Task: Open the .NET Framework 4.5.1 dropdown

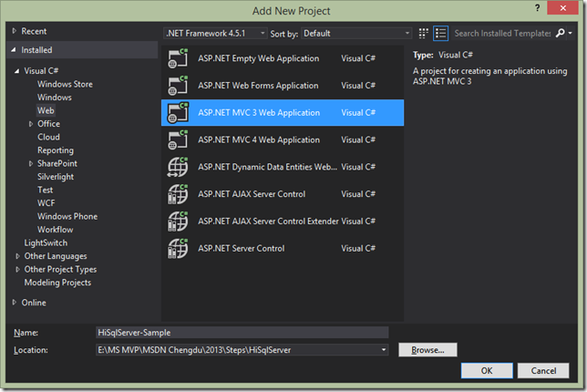Action: point(216,34)
